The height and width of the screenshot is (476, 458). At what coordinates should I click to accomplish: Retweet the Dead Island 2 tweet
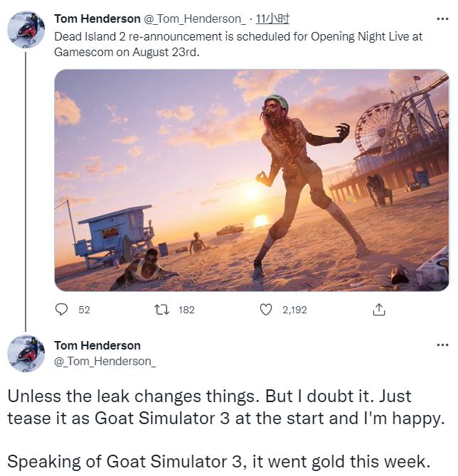pyautogui.click(x=162, y=309)
